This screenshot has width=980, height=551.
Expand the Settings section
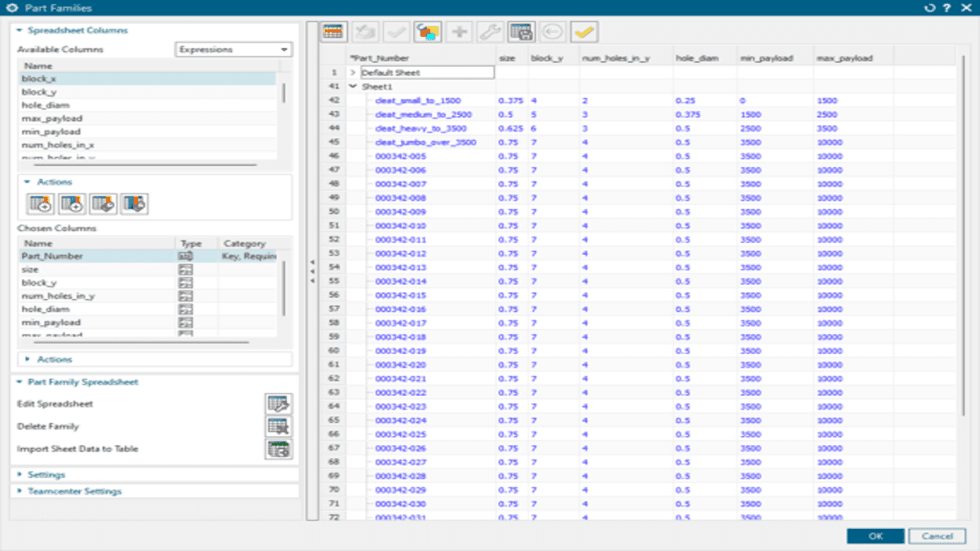20,474
